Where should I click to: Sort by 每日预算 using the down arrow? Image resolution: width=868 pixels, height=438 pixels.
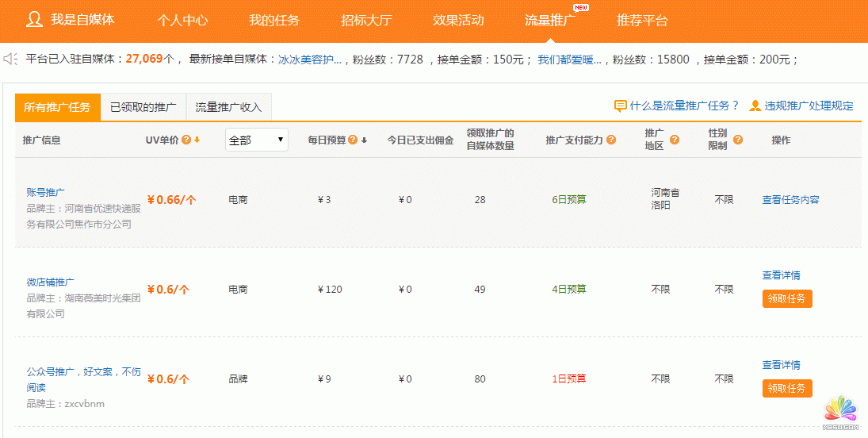click(364, 140)
